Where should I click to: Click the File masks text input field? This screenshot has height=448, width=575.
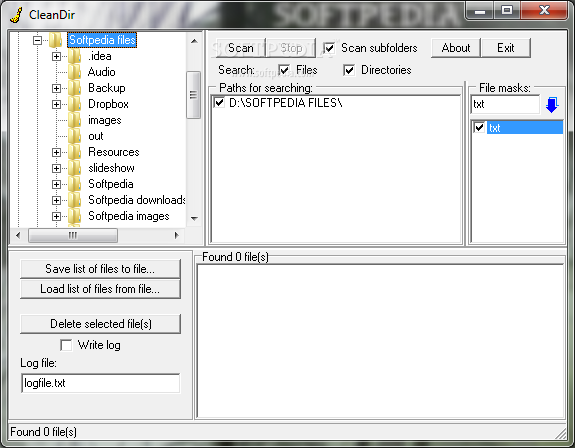505,104
